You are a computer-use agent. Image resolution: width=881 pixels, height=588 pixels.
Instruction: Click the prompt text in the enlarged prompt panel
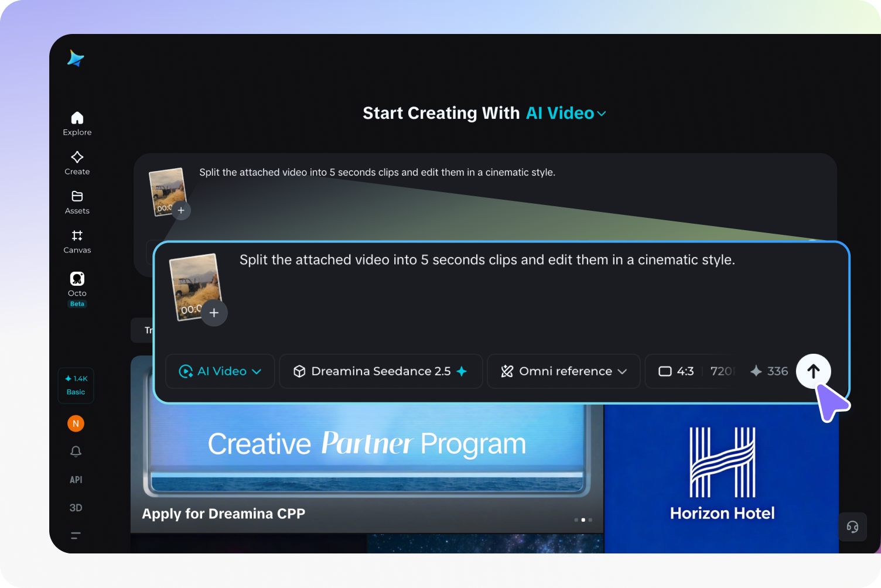[x=487, y=259]
